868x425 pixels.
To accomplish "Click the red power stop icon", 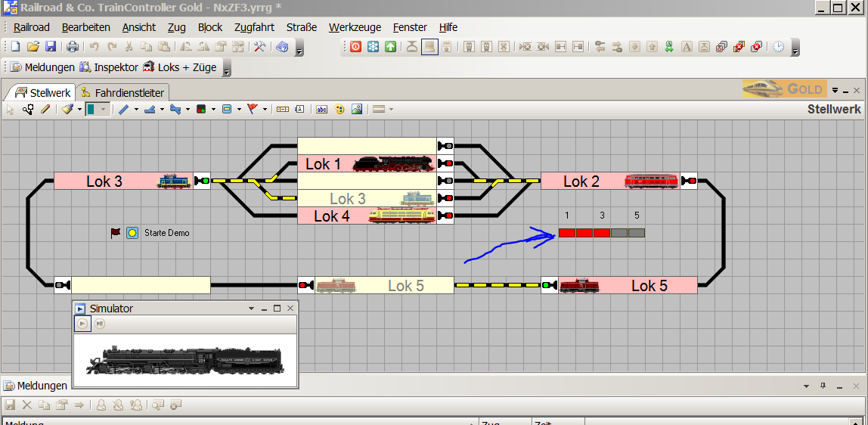I will click(355, 47).
